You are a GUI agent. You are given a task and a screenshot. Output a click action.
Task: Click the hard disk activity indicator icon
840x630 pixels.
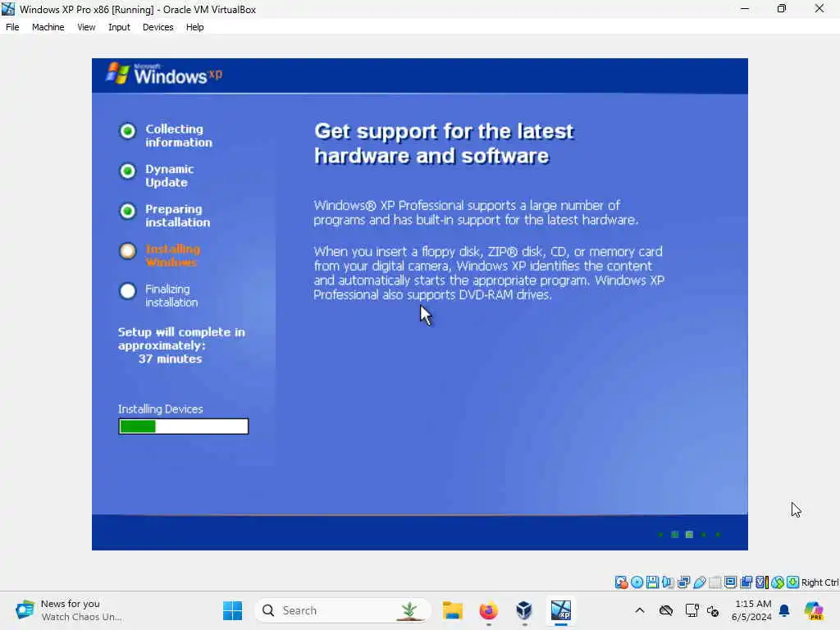click(x=622, y=582)
